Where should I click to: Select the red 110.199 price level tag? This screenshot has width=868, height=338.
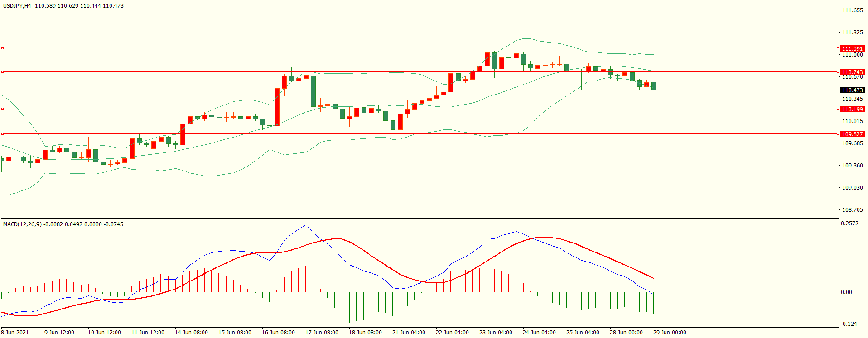click(x=852, y=109)
